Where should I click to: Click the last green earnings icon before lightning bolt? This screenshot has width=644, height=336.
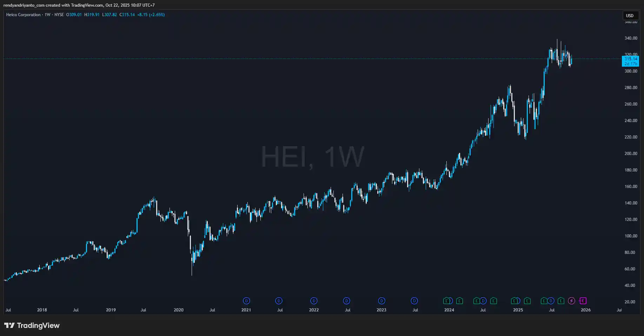[x=561, y=301]
